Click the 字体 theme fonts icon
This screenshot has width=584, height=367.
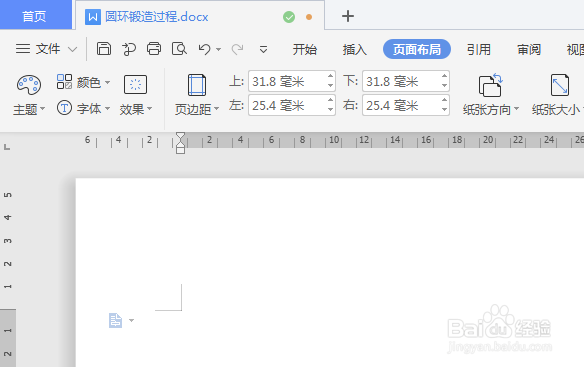pos(64,108)
